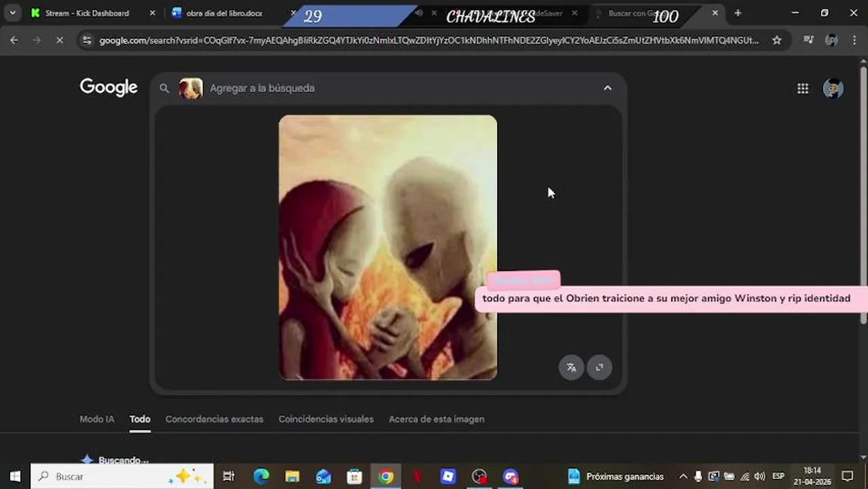Viewport: 868px width, 489px height.
Task: Open the Google account avatar
Action: coord(833,88)
